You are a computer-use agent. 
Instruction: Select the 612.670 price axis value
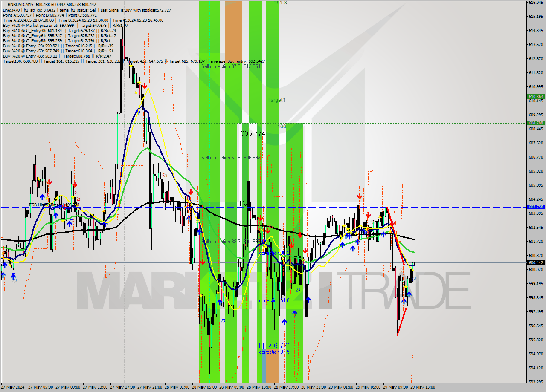coord(536,58)
